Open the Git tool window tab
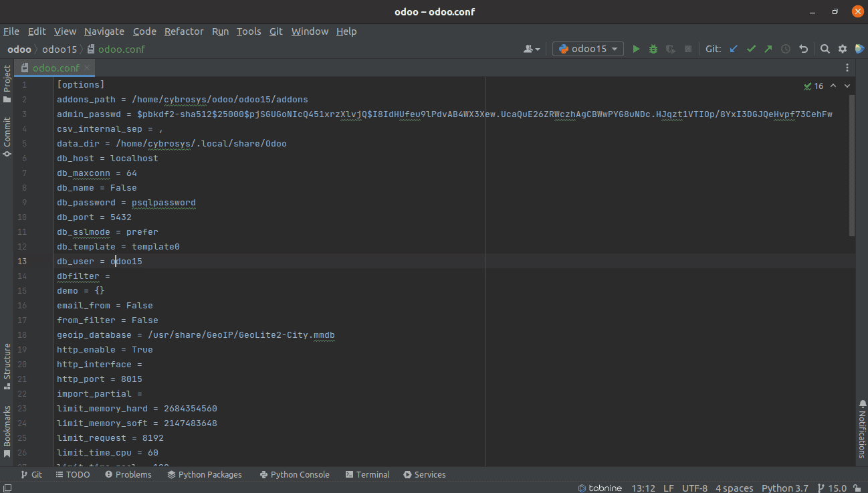 pos(31,474)
